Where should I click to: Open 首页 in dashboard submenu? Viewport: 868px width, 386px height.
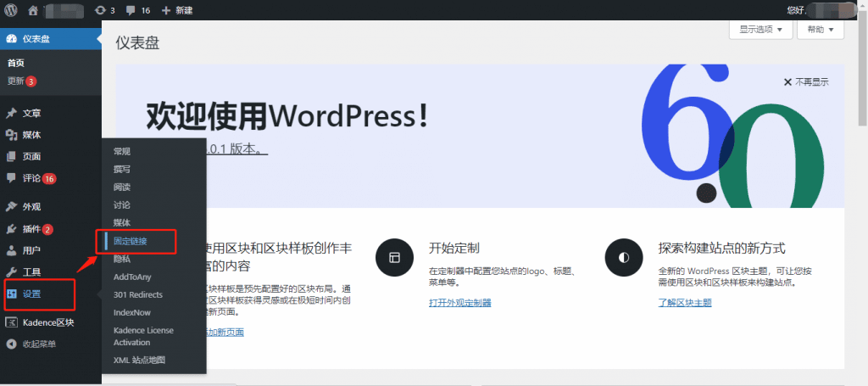15,63
